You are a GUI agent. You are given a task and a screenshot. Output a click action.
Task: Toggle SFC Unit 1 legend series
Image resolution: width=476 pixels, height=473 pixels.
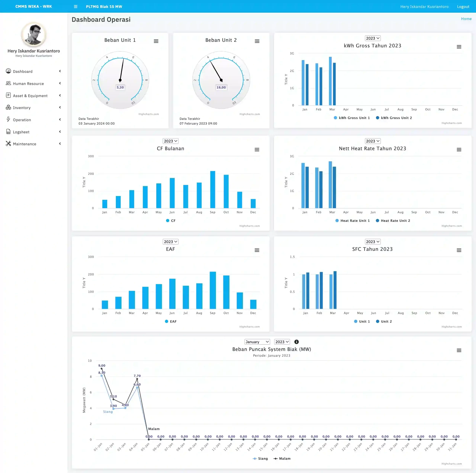[x=362, y=321]
